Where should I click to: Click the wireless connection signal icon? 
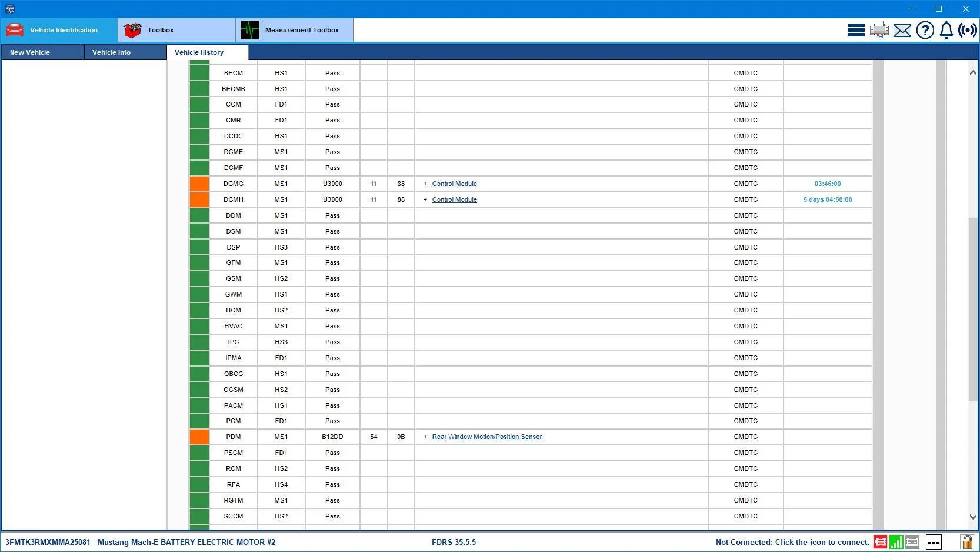click(968, 30)
